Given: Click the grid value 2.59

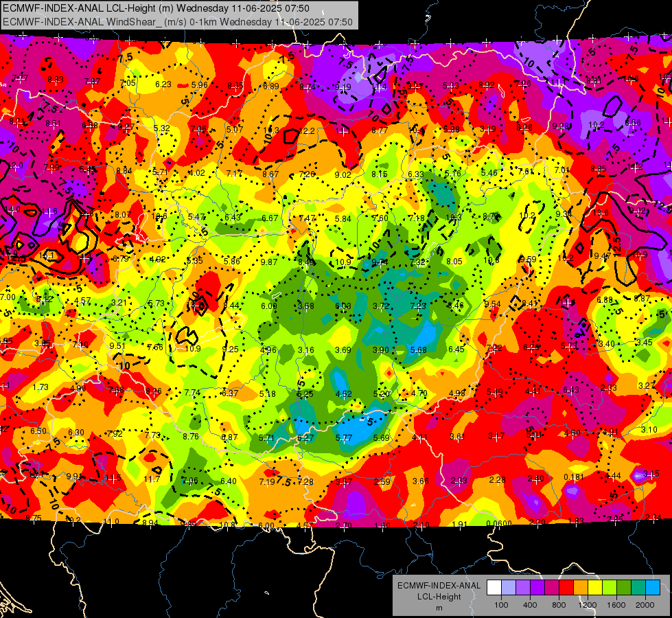Looking at the screenshot, I should [382, 481].
